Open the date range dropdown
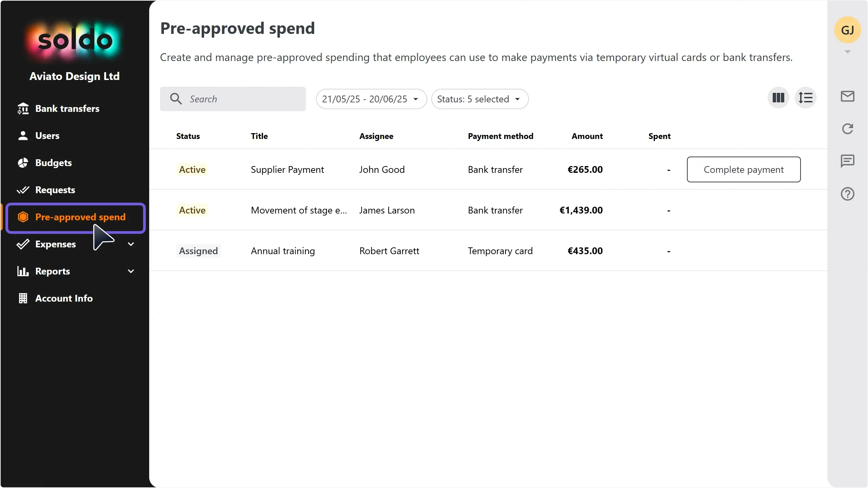This screenshot has height=488, width=868. click(x=371, y=99)
